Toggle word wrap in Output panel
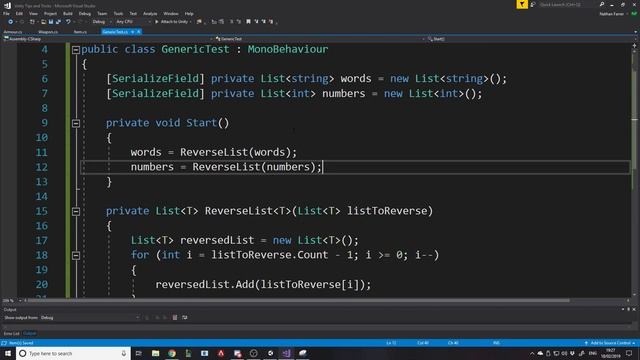Image resolution: width=640 pixels, height=360 pixels. [184, 318]
